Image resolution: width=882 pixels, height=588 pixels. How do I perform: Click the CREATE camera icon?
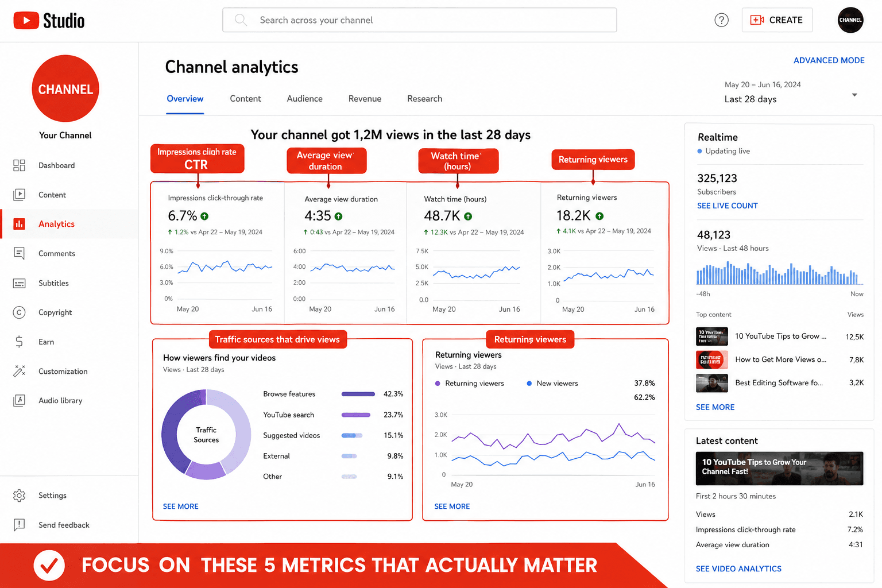(757, 20)
